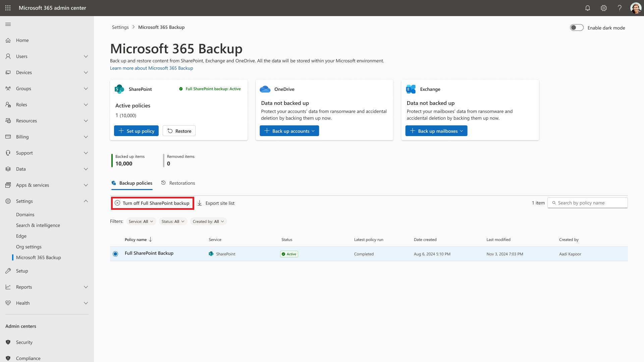Click the Latest policy run column header
Screen dimensions: 644x362
(x=369, y=240)
